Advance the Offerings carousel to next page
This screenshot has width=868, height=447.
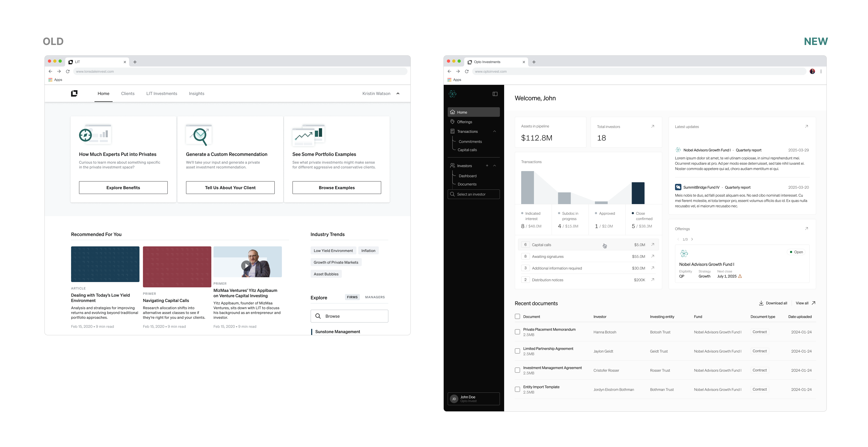[692, 239]
